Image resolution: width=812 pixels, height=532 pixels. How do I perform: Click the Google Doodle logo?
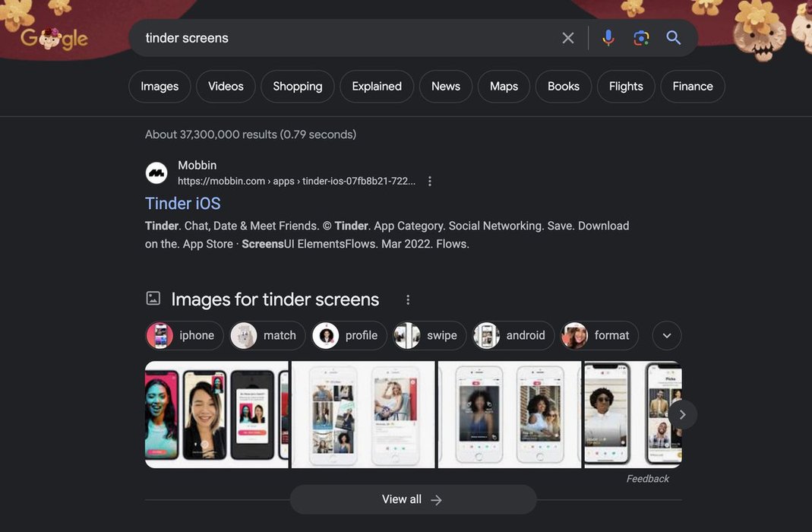point(54,38)
